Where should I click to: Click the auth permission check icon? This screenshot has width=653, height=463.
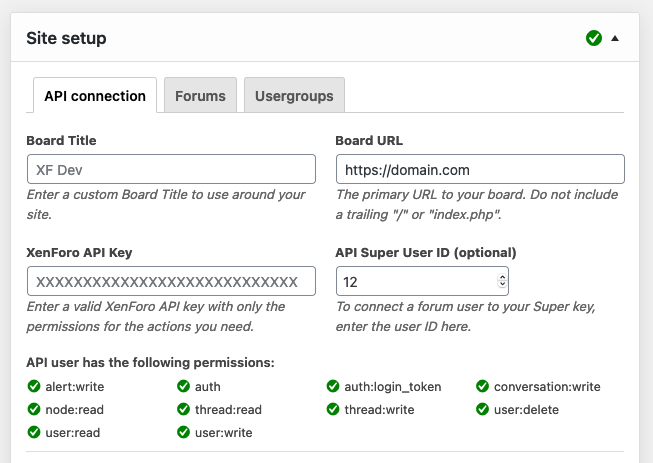click(x=184, y=387)
